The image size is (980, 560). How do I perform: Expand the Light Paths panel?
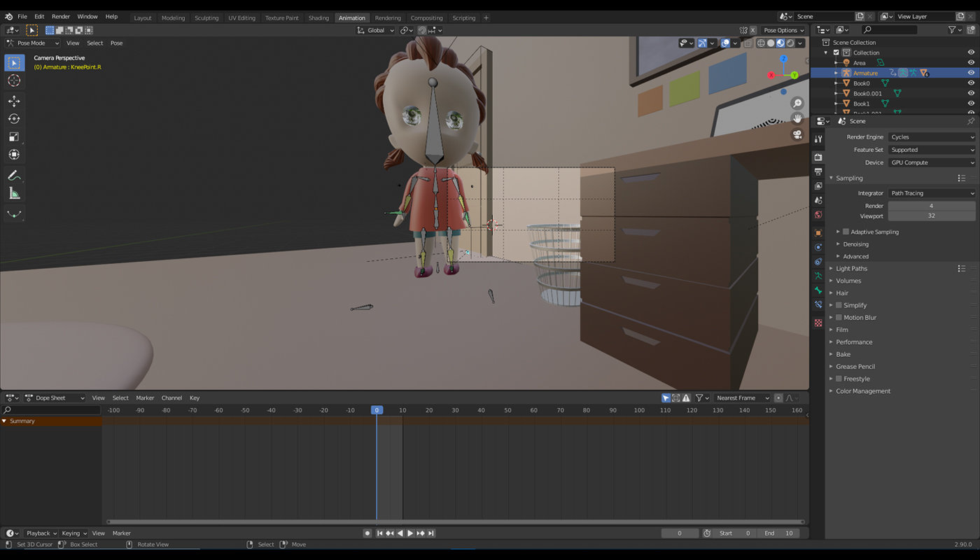851,269
